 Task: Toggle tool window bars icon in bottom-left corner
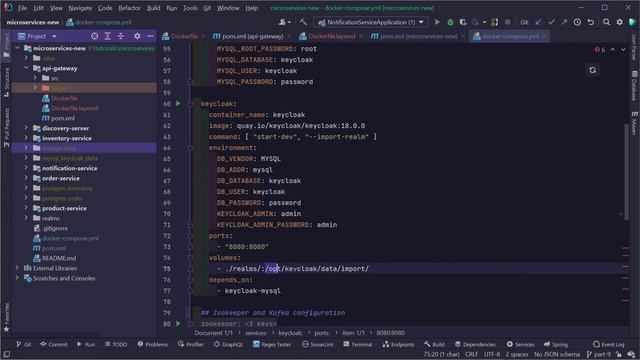(6, 354)
